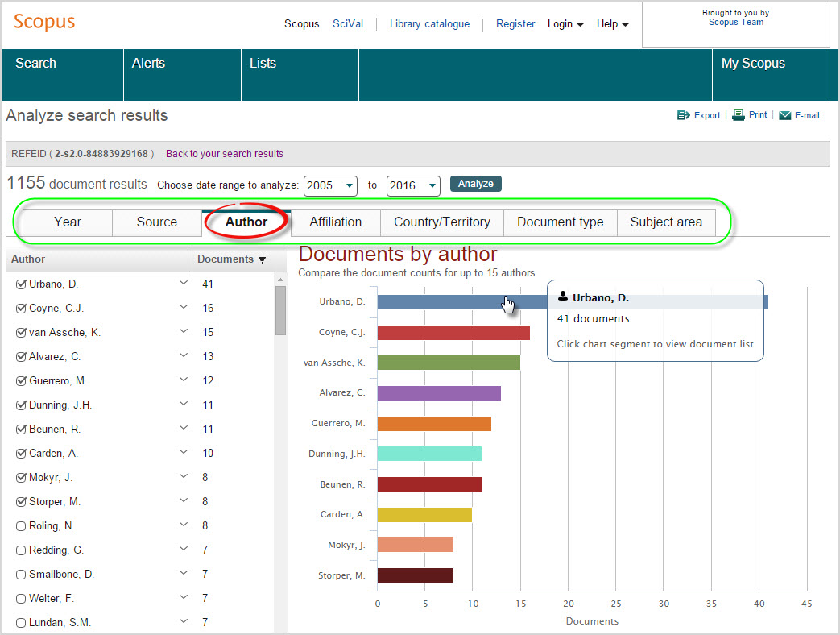This screenshot has height=635, width=840.
Task: Click the author list scroll-up arrow
Action: pos(280,280)
